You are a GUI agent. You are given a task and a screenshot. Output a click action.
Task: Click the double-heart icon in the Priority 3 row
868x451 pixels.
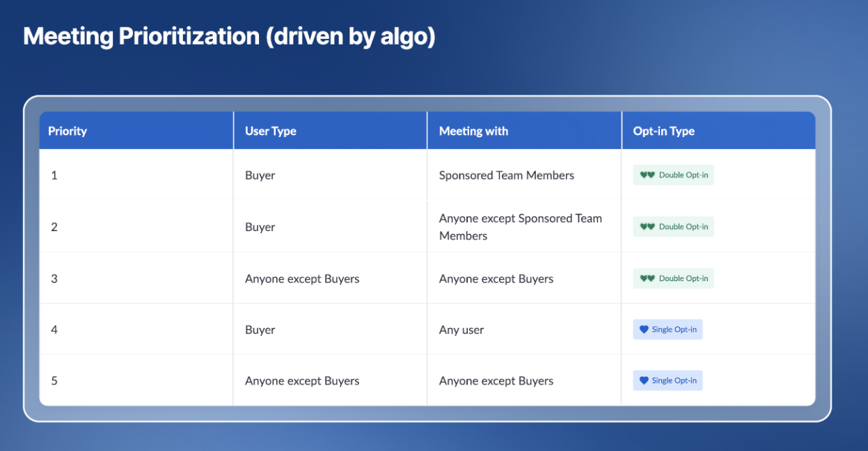(647, 278)
